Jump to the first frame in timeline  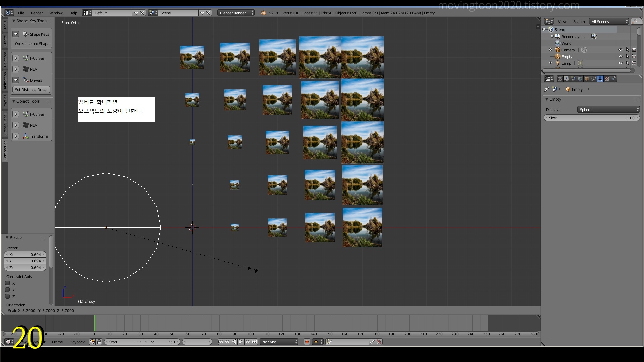(221, 342)
